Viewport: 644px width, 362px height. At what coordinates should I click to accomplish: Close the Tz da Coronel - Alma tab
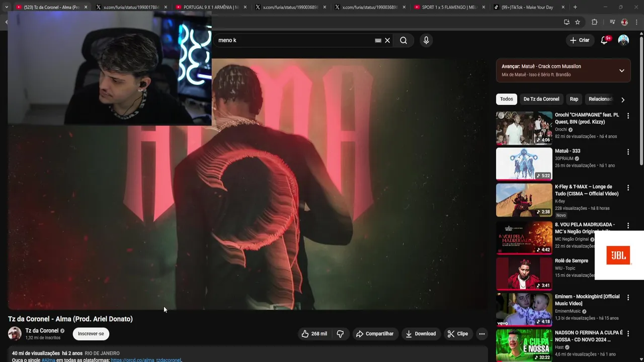(86, 7)
